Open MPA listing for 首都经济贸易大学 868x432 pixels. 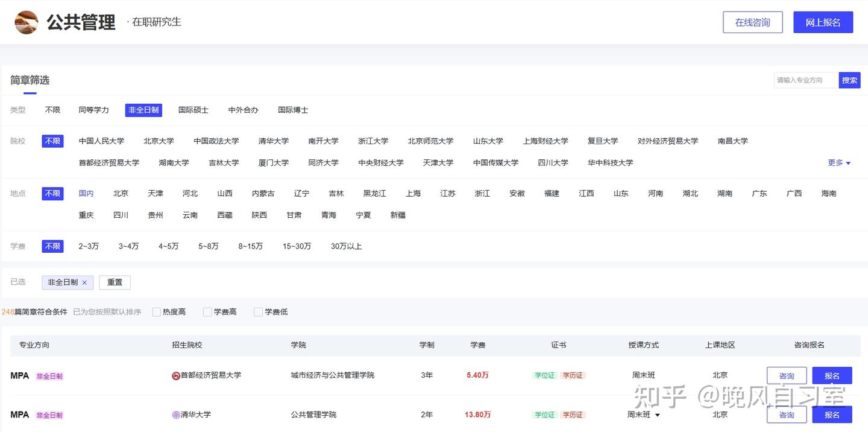[x=20, y=376]
